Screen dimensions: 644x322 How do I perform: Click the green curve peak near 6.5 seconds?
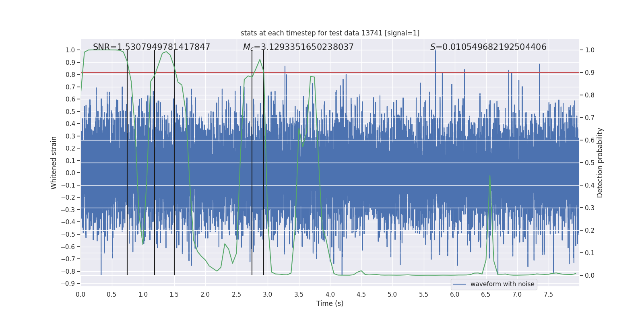coord(490,176)
